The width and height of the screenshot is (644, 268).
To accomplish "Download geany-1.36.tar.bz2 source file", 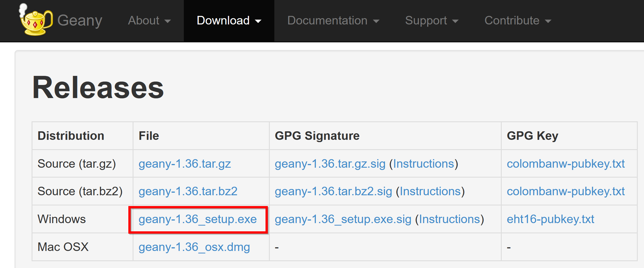I will point(188,192).
